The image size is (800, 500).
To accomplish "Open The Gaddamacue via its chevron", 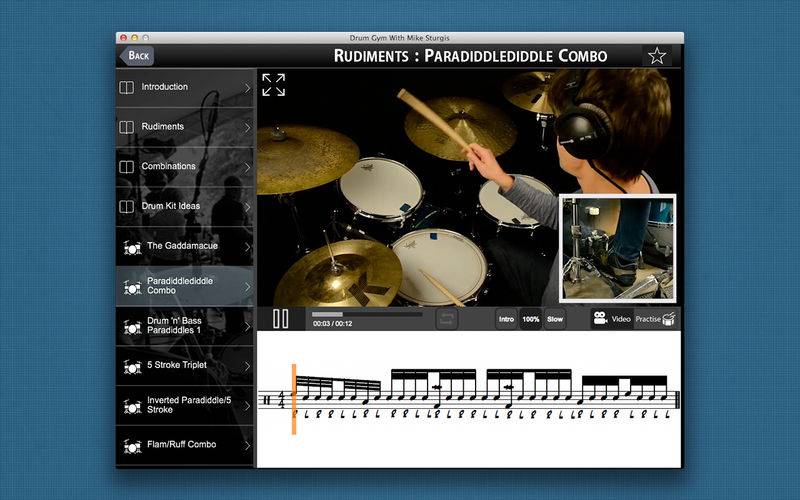I will point(247,247).
